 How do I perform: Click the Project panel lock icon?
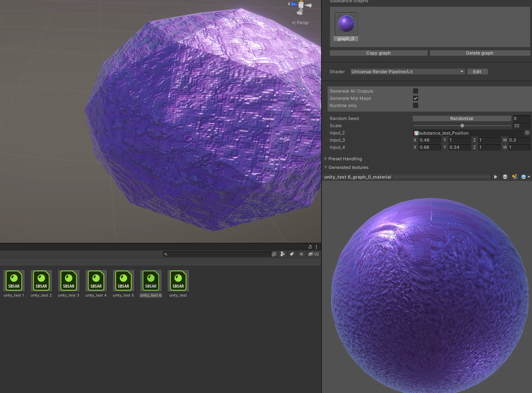pyautogui.click(x=310, y=247)
